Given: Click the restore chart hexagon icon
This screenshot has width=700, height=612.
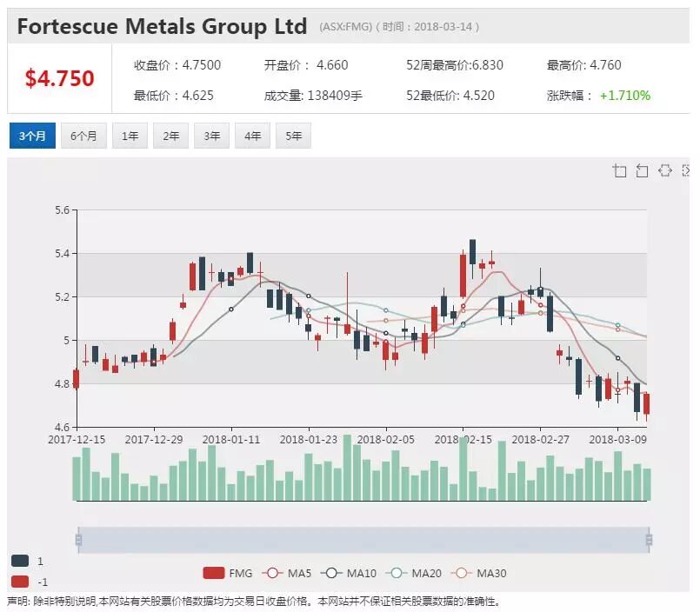Looking at the screenshot, I should click(664, 170).
